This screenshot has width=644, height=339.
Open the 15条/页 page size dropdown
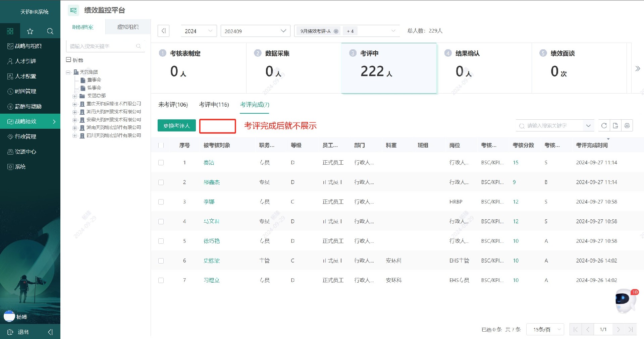(x=545, y=329)
